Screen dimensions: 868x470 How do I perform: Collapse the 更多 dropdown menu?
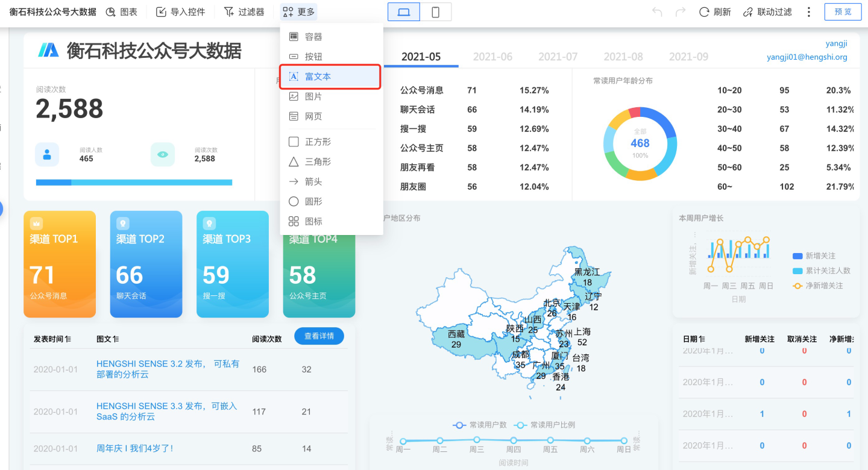pyautogui.click(x=299, y=12)
